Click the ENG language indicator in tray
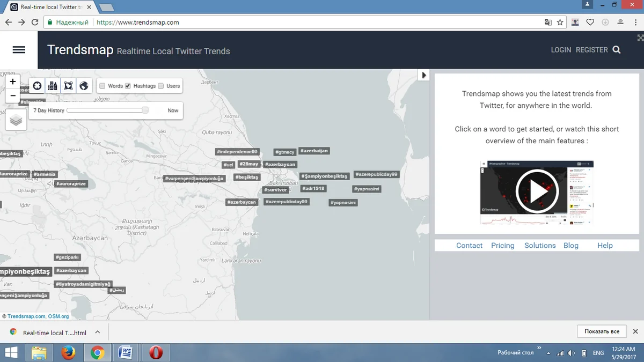The height and width of the screenshot is (362, 644). pyautogui.click(x=598, y=353)
